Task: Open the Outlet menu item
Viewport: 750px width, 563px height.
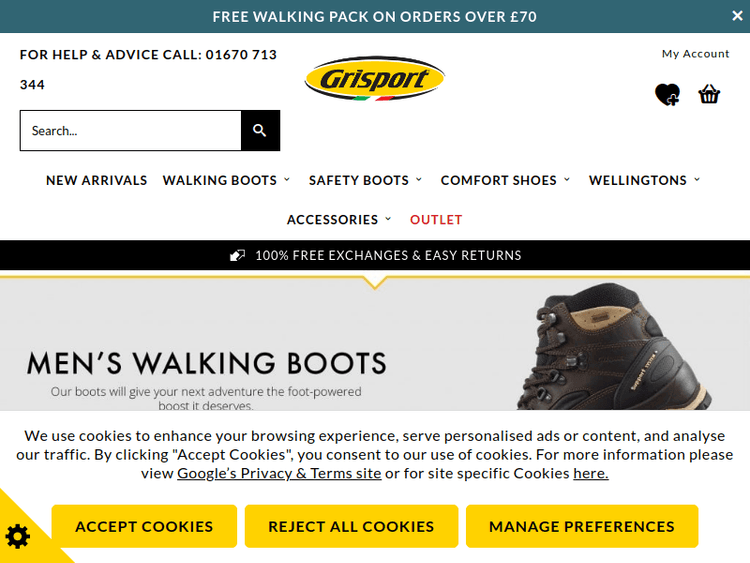Action: tap(436, 220)
